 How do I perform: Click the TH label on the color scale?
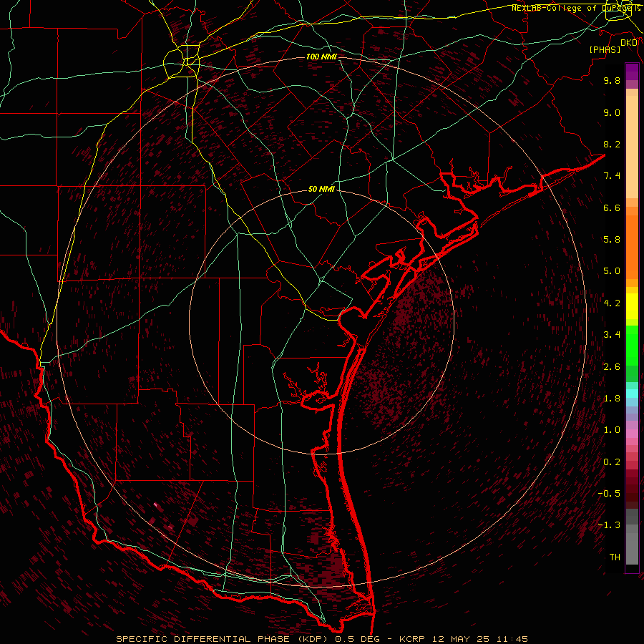click(615, 557)
